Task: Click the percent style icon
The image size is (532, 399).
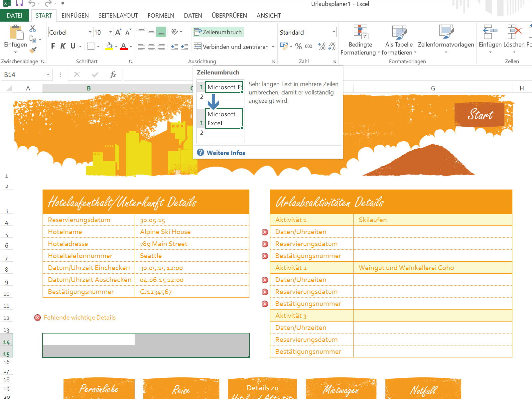Action: pyautogui.click(x=299, y=46)
